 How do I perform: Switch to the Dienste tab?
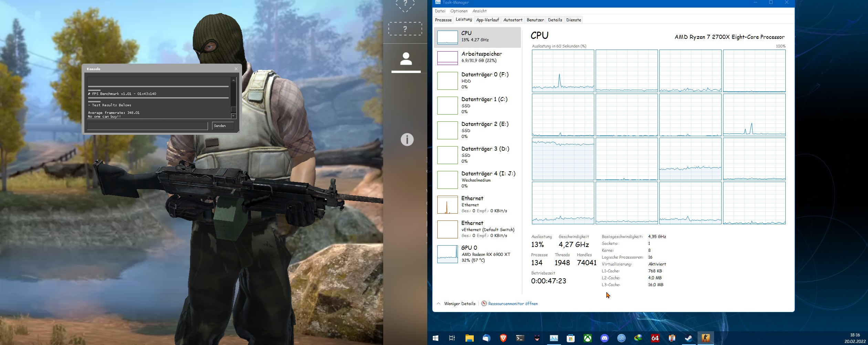(574, 20)
